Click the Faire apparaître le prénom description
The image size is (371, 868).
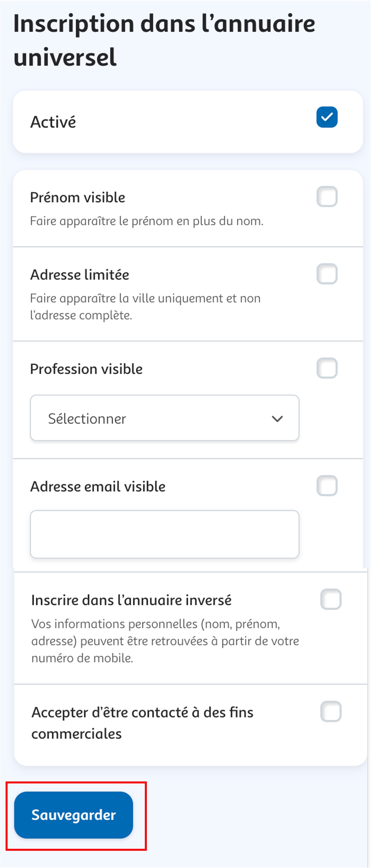[147, 221]
